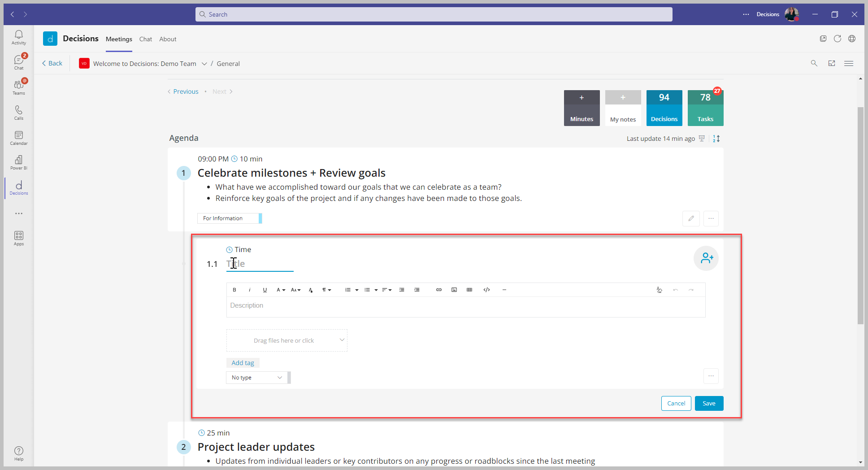This screenshot has width=868, height=470.
Task: Toggle underline formatting in the description editor
Action: tap(265, 290)
